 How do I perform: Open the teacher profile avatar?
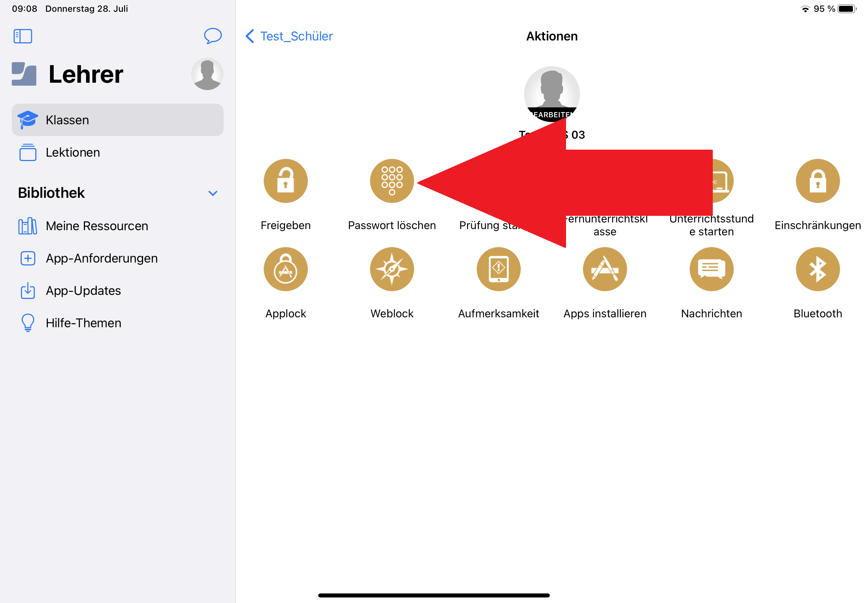[x=207, y=74]
